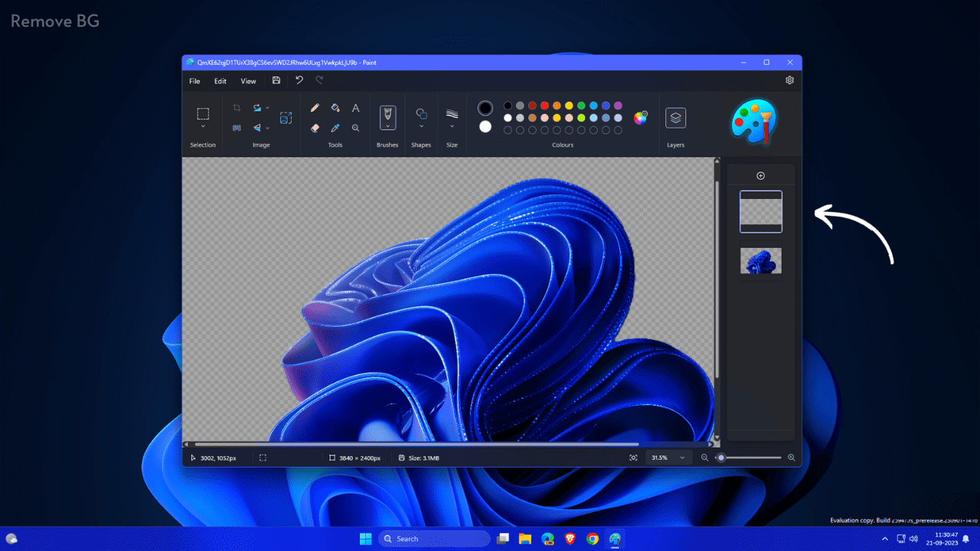Select the blue bloom layer thumbnail
This screenshot has width=980, height=551.
(761, 261)
